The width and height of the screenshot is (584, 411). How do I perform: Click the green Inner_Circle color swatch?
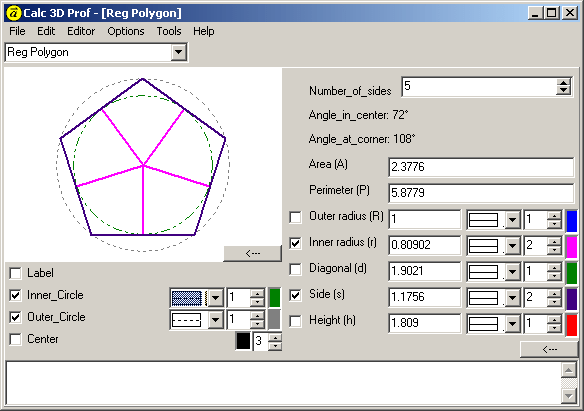click(x=274, y=297)
